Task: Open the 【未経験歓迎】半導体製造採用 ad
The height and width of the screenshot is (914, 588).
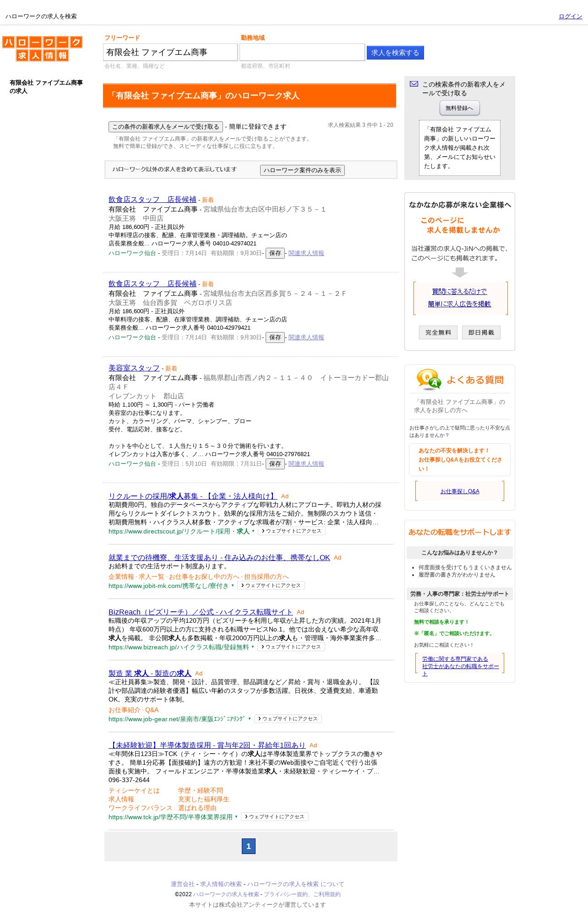Action: pos(207,745)
